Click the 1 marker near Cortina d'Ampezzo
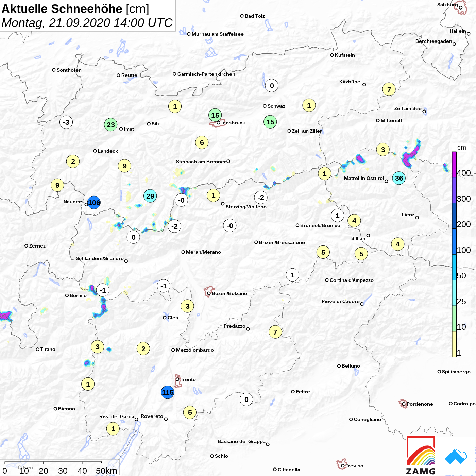The width and height of the screenshot is (476, 476). [293, 275]
